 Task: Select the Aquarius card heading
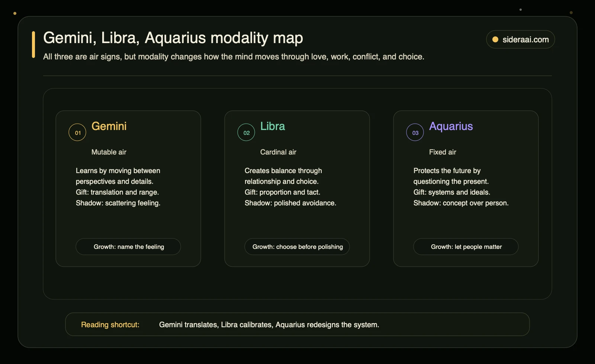451,126
